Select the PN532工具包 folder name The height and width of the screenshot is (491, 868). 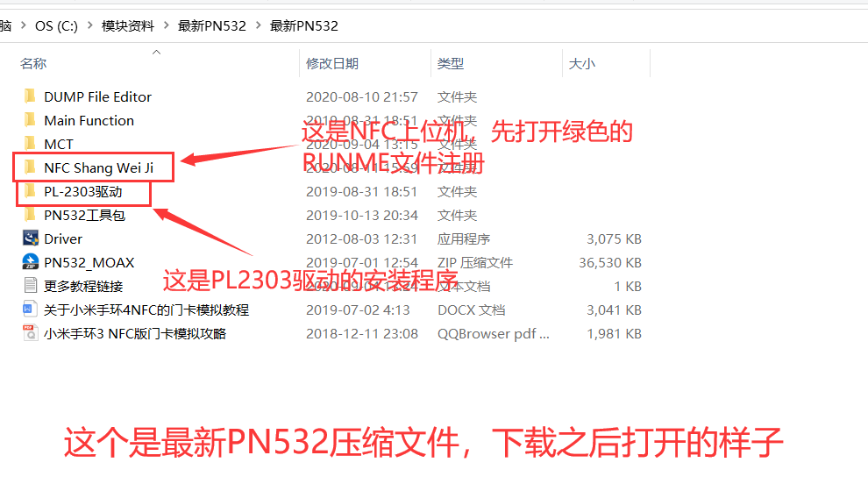point(85,216)
